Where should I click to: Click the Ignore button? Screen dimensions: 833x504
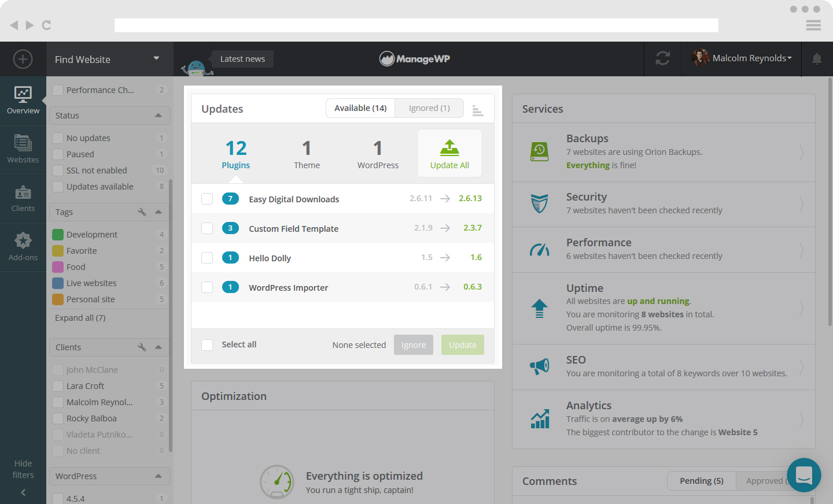(x=414, y=345)
